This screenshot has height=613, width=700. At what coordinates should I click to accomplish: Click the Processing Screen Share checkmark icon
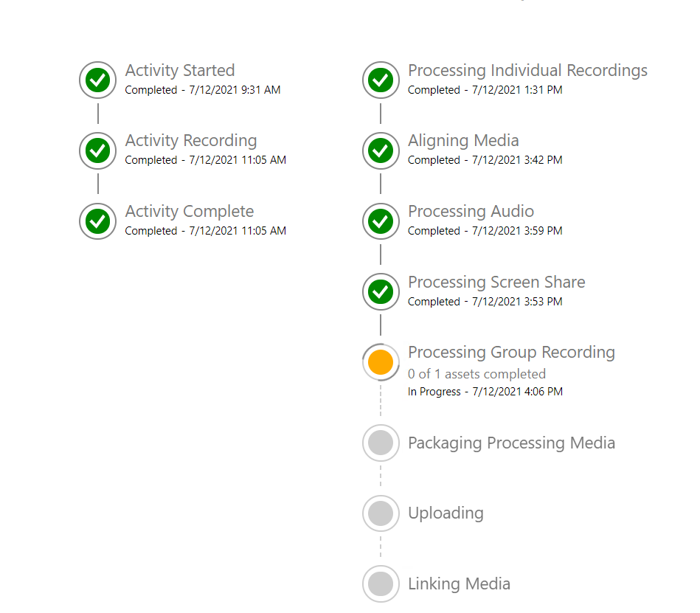pyautogui.click(x=381, y=291)
